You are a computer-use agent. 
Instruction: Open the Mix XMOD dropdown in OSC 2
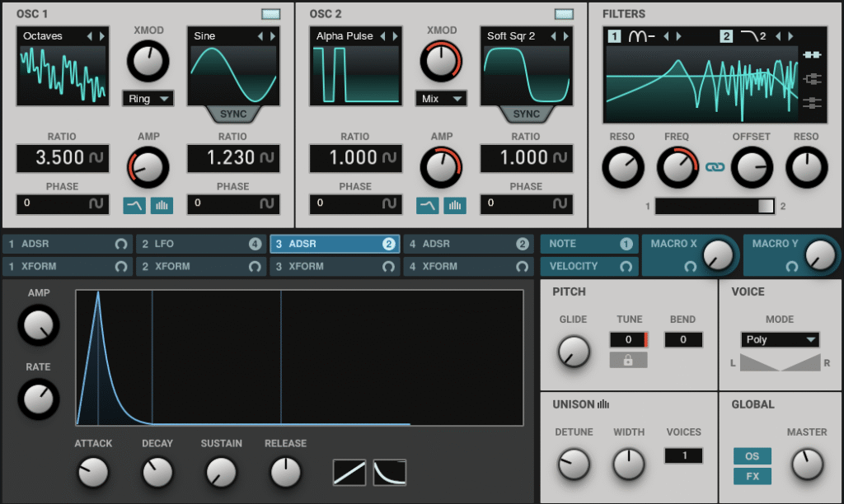click(441, 99)
